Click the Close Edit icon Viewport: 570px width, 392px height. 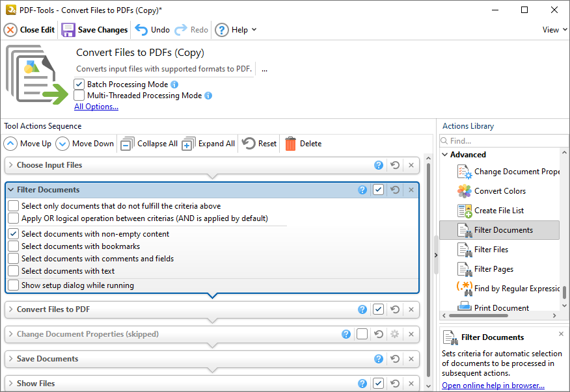pos(10,30)
